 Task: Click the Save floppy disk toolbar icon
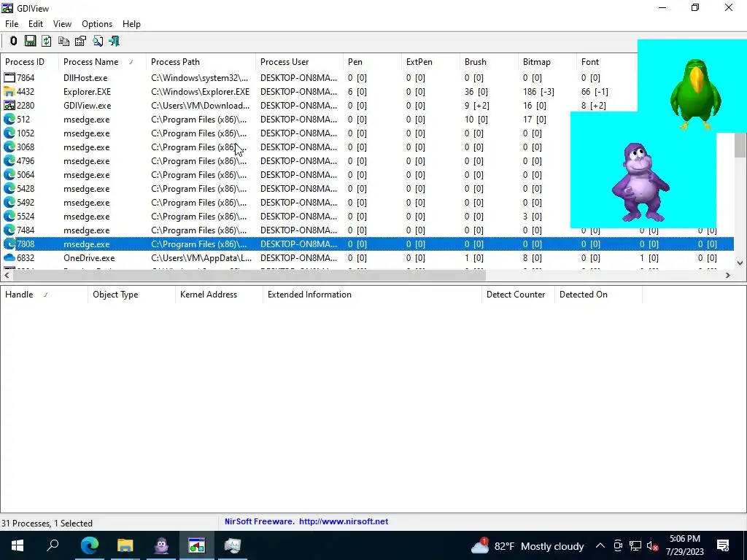[x=30, y=41]
